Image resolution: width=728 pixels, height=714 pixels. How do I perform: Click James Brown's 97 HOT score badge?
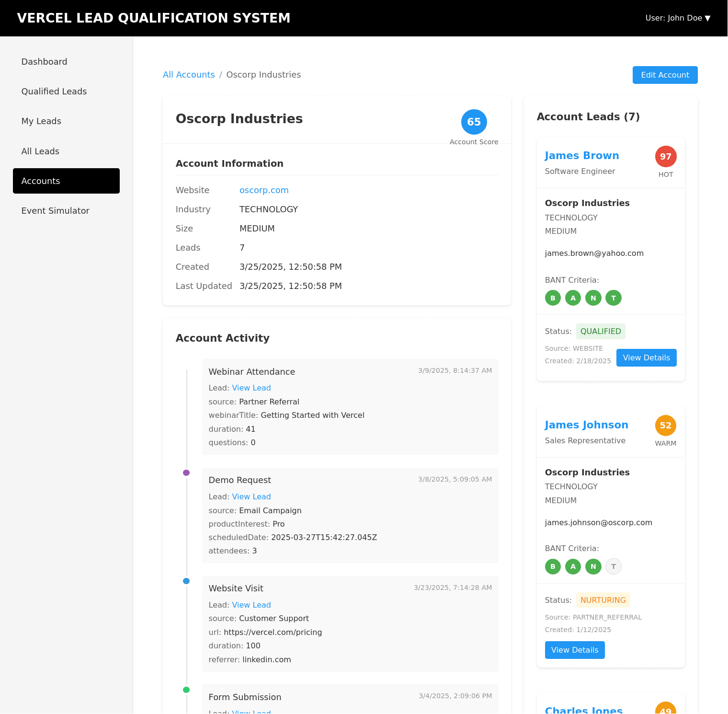[x=666, y=157]
